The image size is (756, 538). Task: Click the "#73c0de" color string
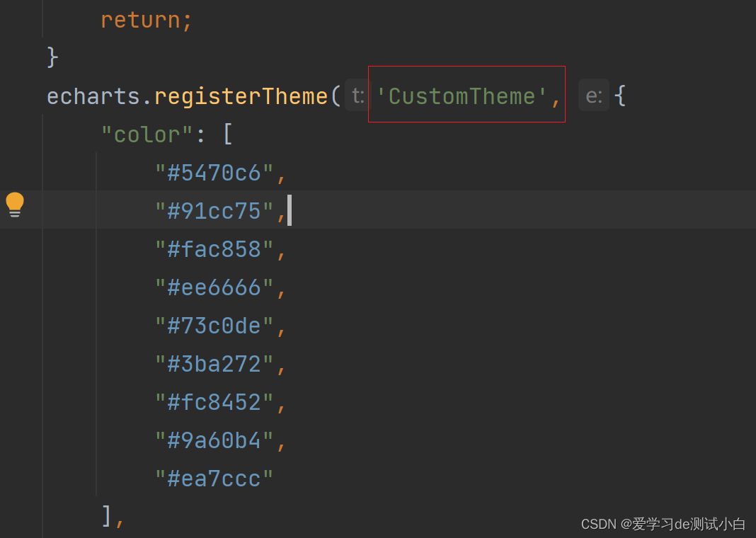[214, 326]
